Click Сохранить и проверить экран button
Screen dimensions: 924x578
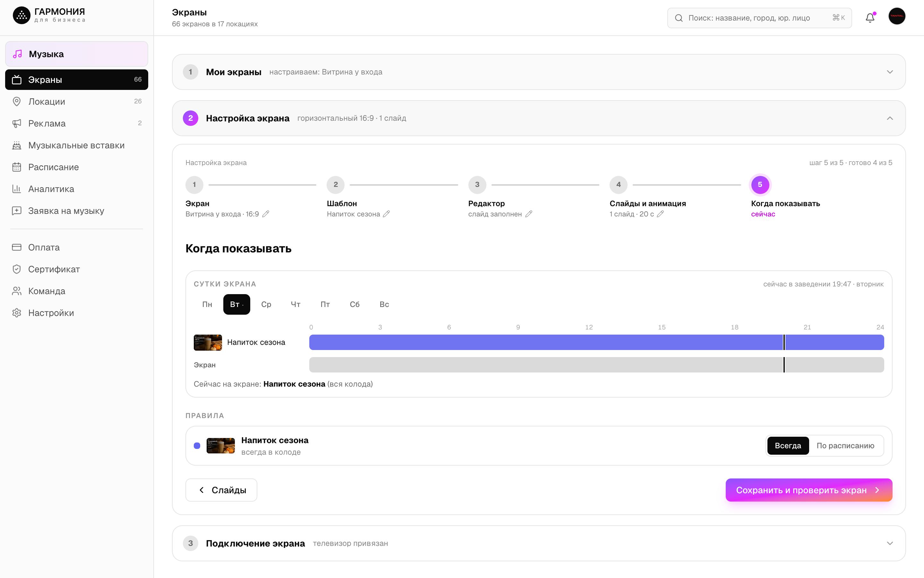(x=809, y=490)
